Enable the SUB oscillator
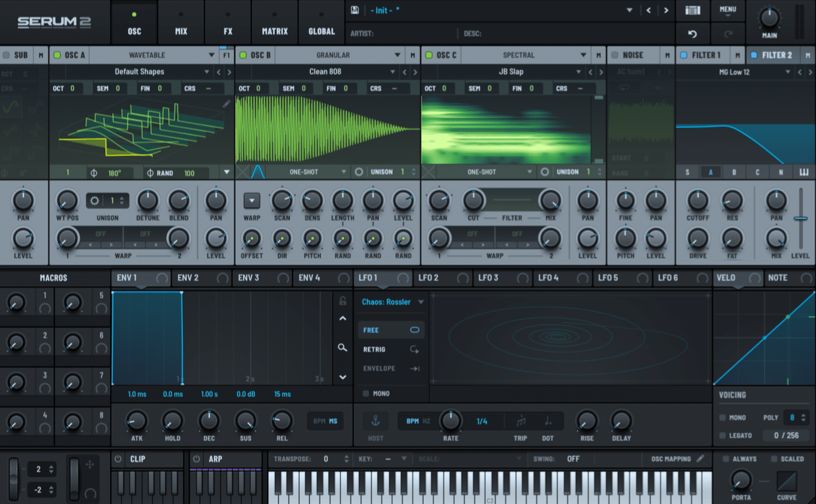This screenshot has height=504, width=816. pyautogui.click(x=7, y=55)
